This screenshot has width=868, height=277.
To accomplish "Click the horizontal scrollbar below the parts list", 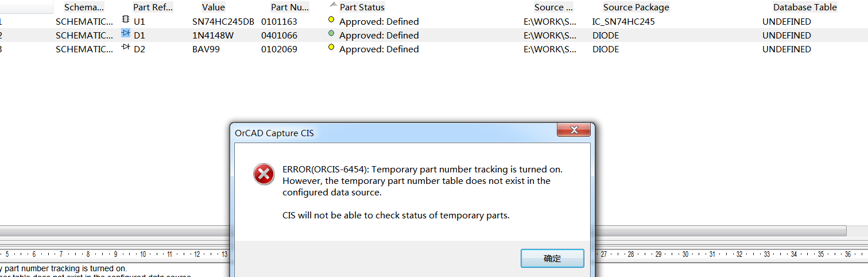I will click(x=718, y=230).
